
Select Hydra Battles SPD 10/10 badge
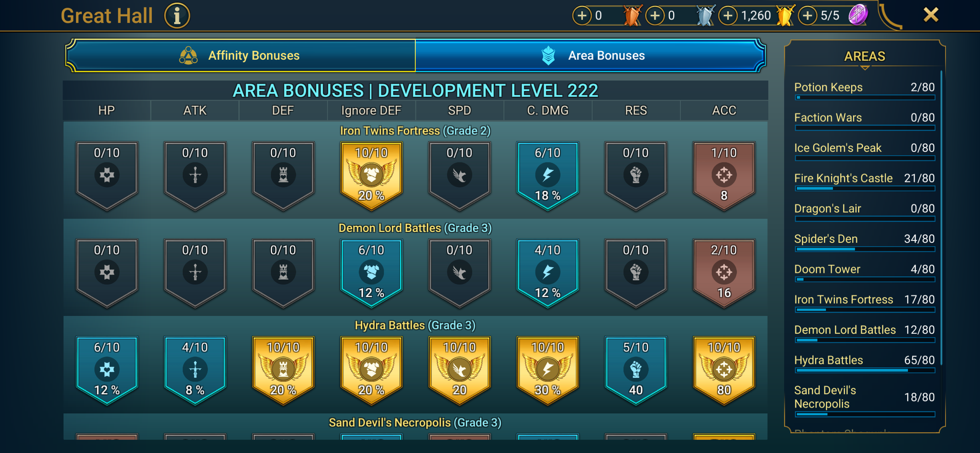click(459, 370)
